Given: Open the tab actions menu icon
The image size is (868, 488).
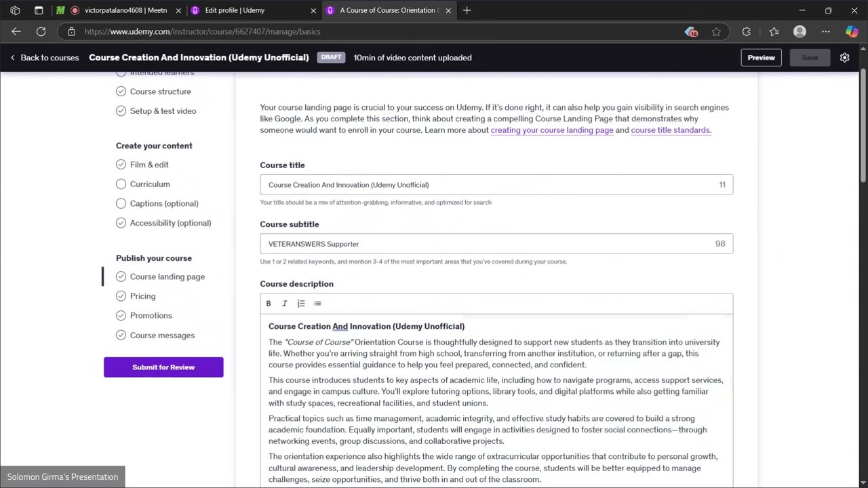Looking at the screenshot, I should coord(39,10).
